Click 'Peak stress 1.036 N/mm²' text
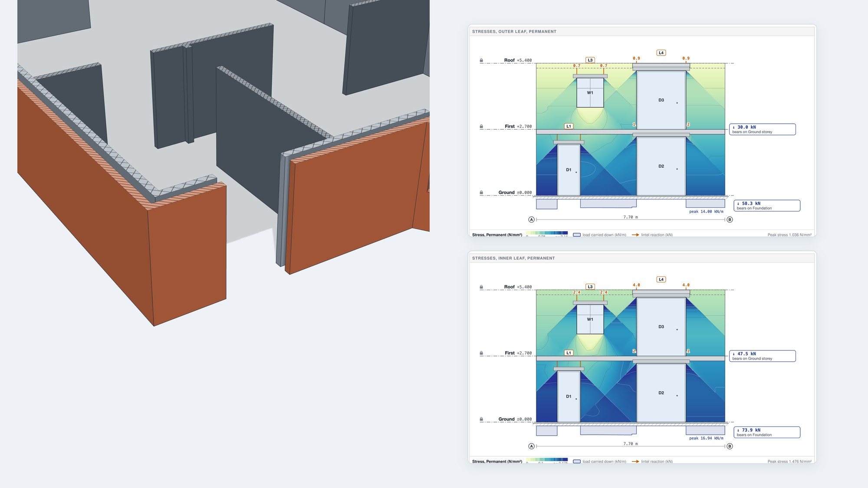 click(789, 235)
